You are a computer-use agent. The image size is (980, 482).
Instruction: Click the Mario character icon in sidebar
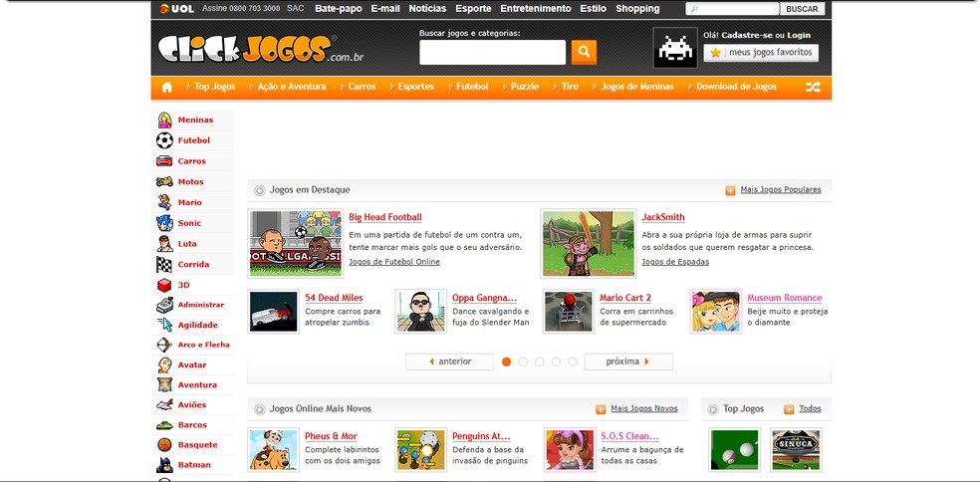point(164,202)
